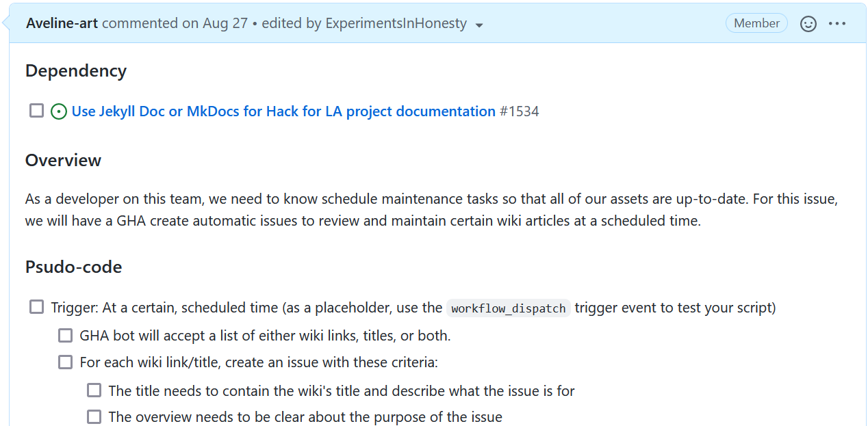This screenshot has width=868, height=426.
Task: Open the emoji reaction picker
Action: tap(808, 24)
